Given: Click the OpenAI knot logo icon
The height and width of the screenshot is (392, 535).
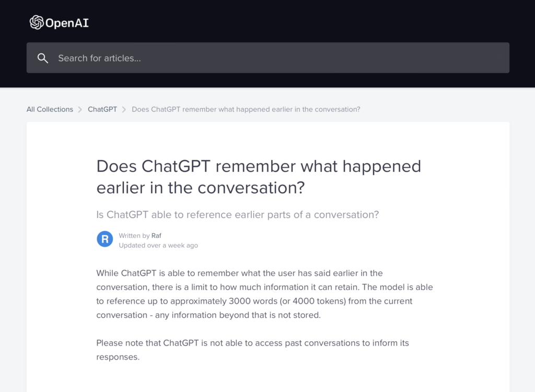Looking at the screenshot, I should click(36, 22).
